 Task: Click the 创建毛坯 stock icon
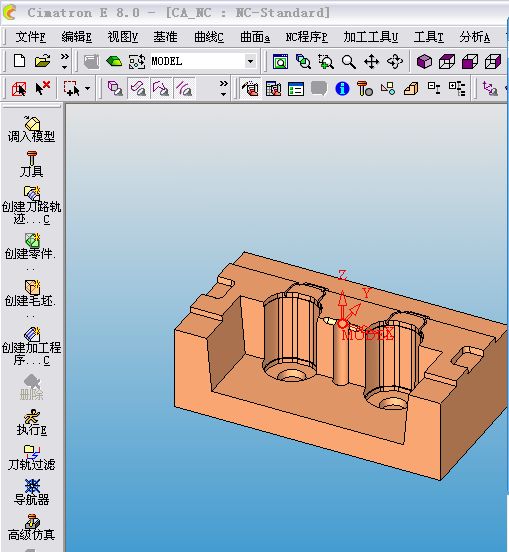coord(31,293)
